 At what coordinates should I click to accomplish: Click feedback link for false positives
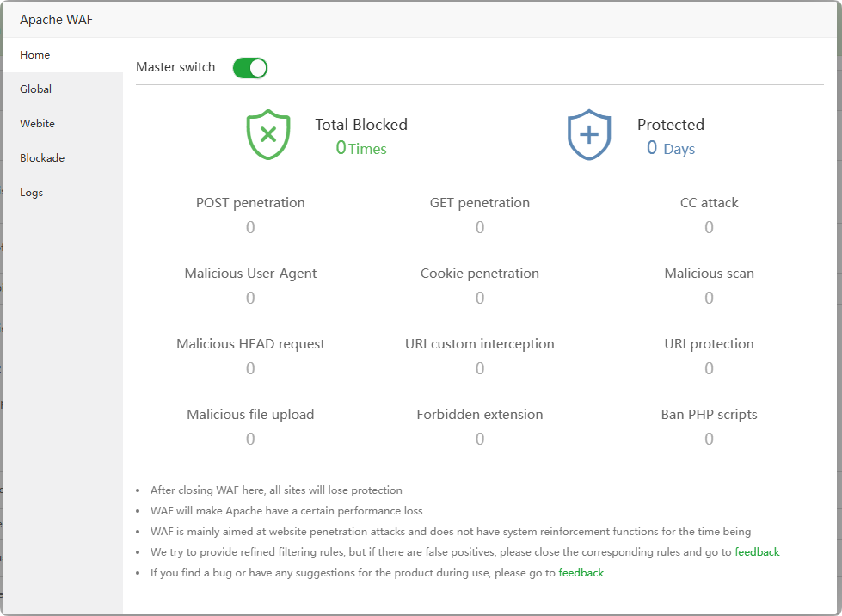pos(757,552)
